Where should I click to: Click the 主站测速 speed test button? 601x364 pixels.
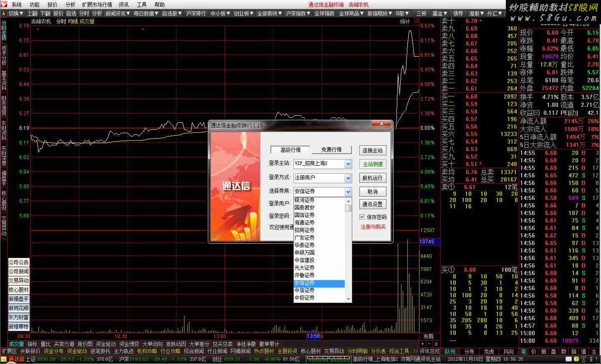pos(373,164)
